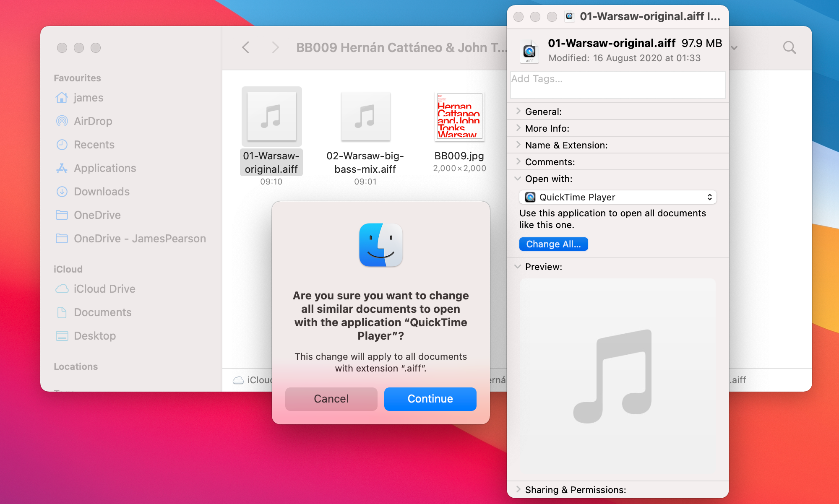Go back in the Finder window
This screenshot has width=839, height=504.
246,47
